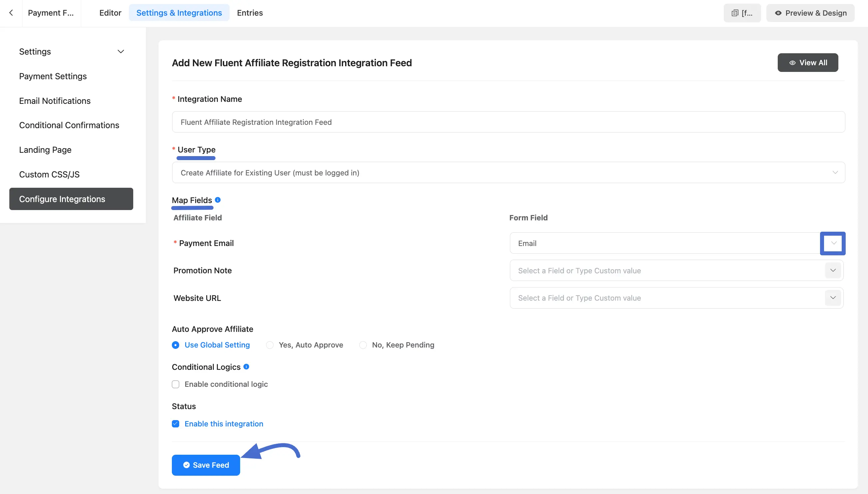Switch to the Editor tab
Image resolution: width=868 pixels, height=494 pixels.
pyautogui.click(x=110, y=13)
